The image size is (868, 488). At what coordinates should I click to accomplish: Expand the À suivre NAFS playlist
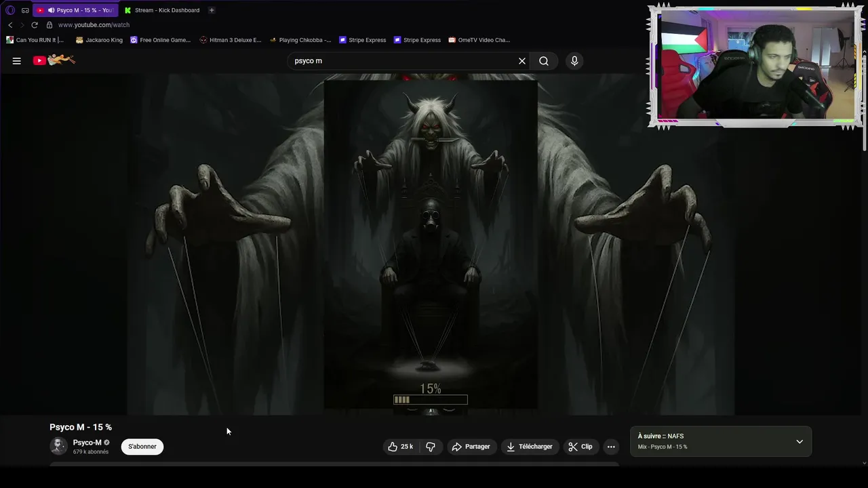[x=800, y=442]
